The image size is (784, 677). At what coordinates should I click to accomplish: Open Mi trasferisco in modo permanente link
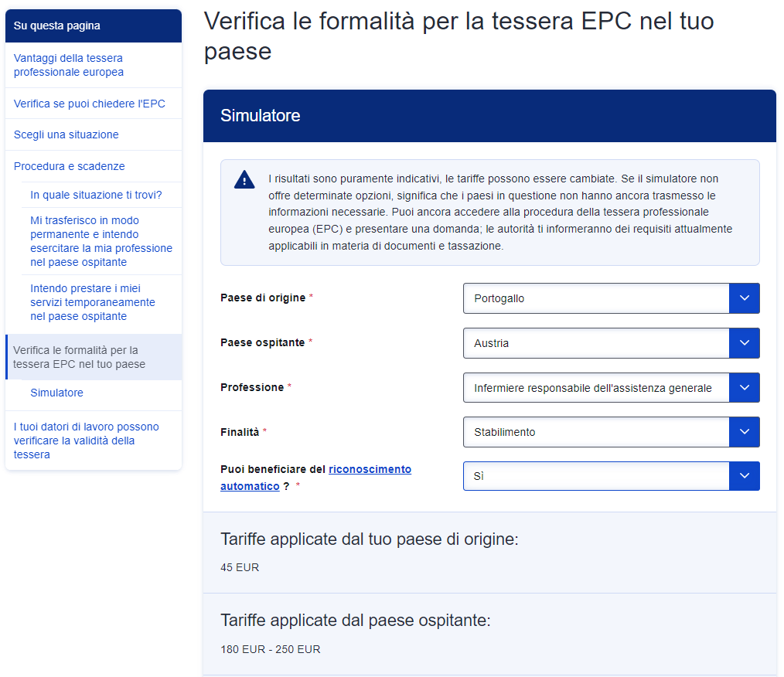pyautogui.click(x=101, y=241)
